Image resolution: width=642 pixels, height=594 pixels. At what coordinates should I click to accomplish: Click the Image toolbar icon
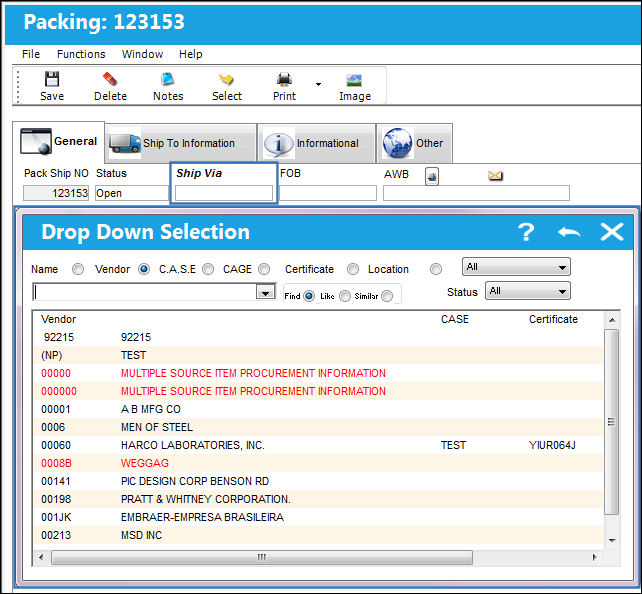[x=354, y=80]
